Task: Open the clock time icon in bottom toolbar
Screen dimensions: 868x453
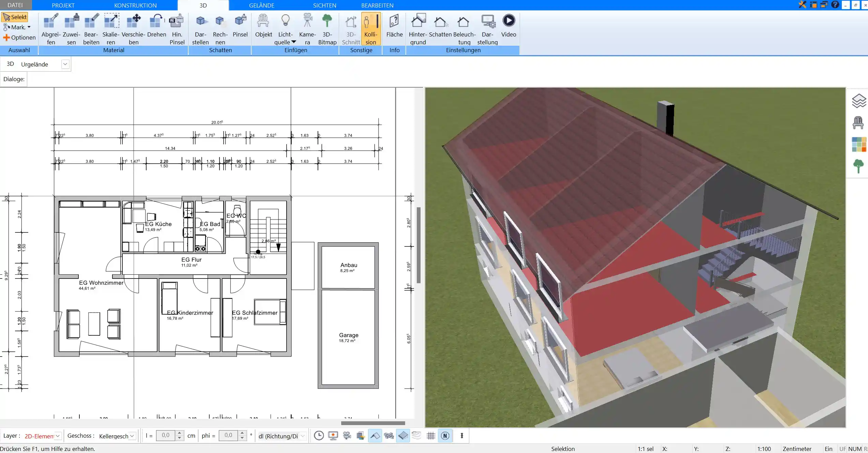Action: [319, 436]
